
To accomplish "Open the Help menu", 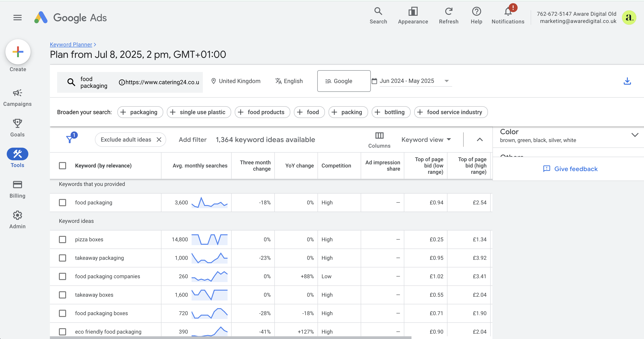I will click(x=476, y=16).
